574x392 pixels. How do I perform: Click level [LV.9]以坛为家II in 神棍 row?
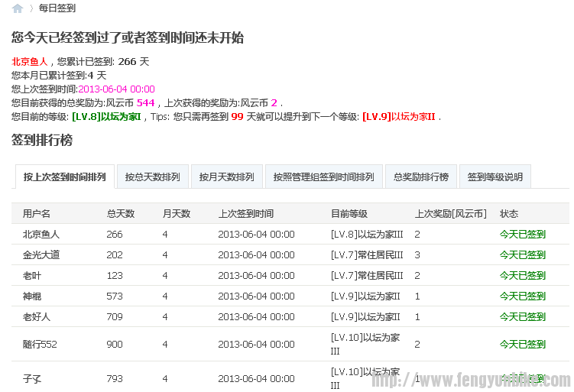tap(365, 296)
